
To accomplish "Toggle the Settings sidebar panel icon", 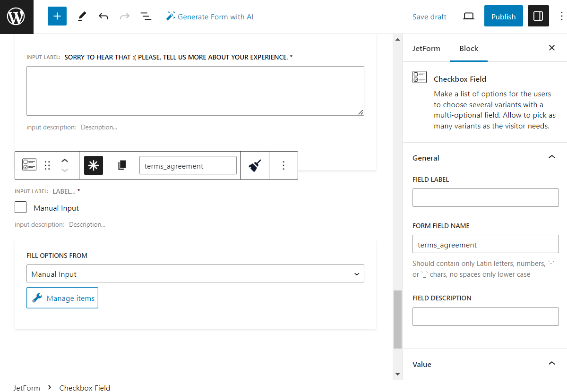I will 538,16.
